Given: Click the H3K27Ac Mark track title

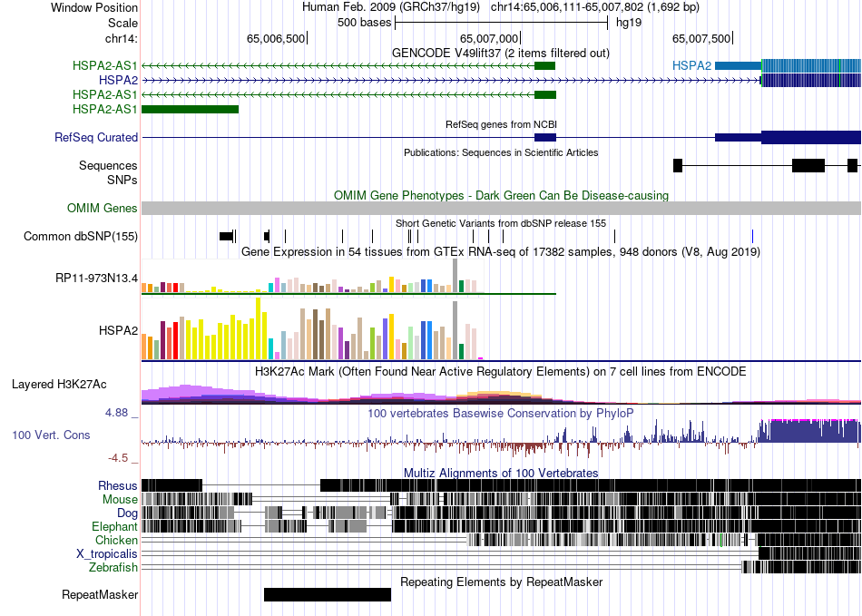Looking at the screenshot, I should click(x=500, y=371).
